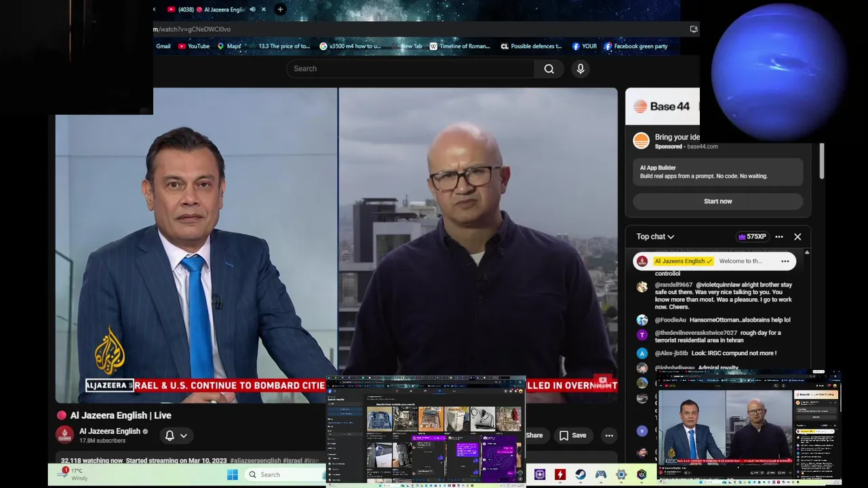This screenshot has height=488, width=868.
Task: Click the address bar URL text
Action: click(x=193, y=29)
